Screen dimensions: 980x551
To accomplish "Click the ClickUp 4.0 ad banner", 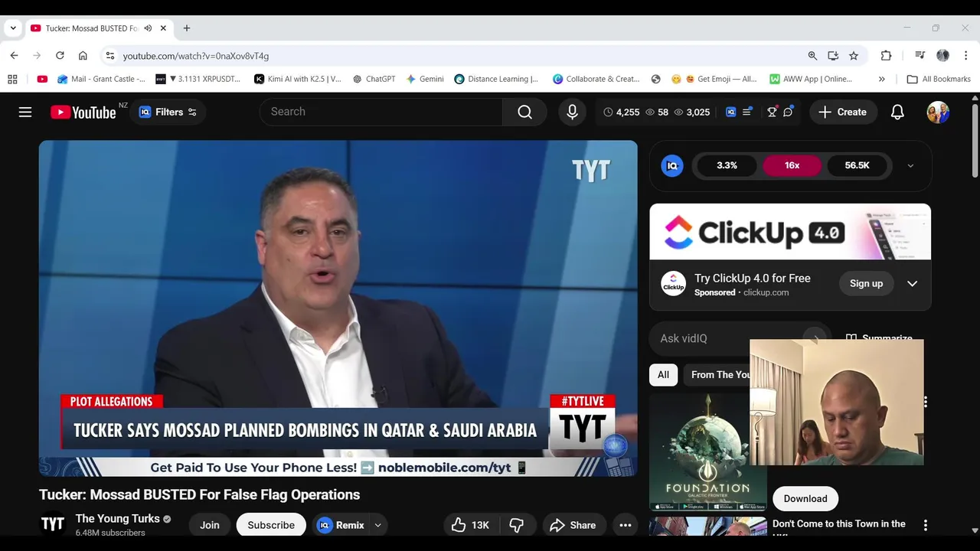I will [790, 232].
